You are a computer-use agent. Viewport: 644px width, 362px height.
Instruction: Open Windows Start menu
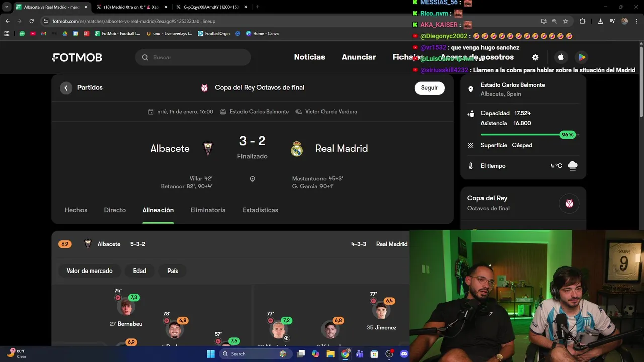click(211, 354)
